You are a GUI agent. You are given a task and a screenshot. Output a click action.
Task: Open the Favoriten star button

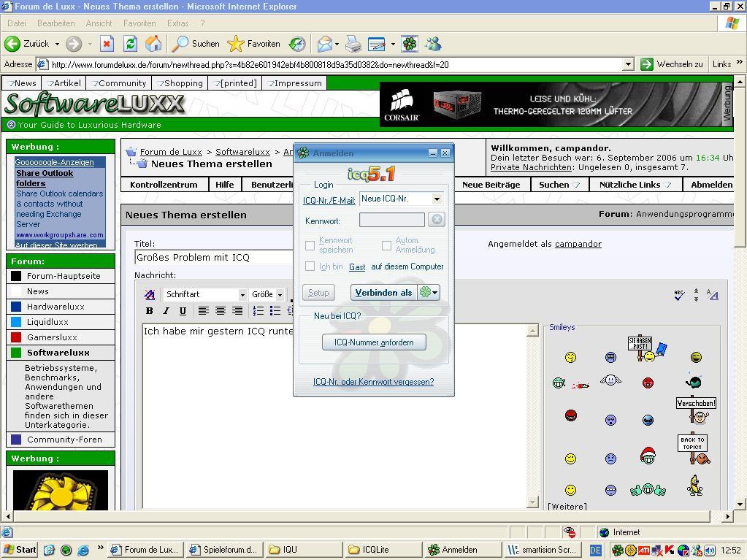point(254,44)
